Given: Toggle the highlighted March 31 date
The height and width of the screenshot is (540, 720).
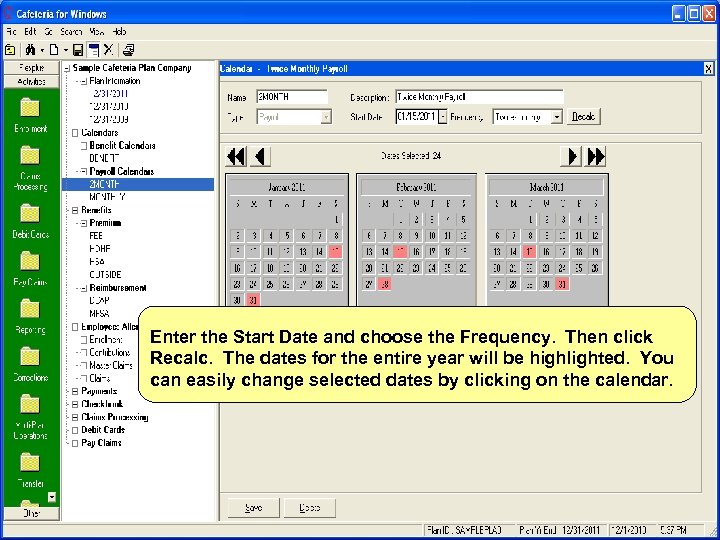Looking at the screenshot, I should click(562, 284).
